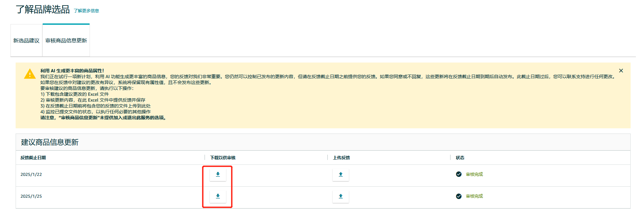Click the 状态 column header
The image size is (644, 213).
tap(460, 158)
